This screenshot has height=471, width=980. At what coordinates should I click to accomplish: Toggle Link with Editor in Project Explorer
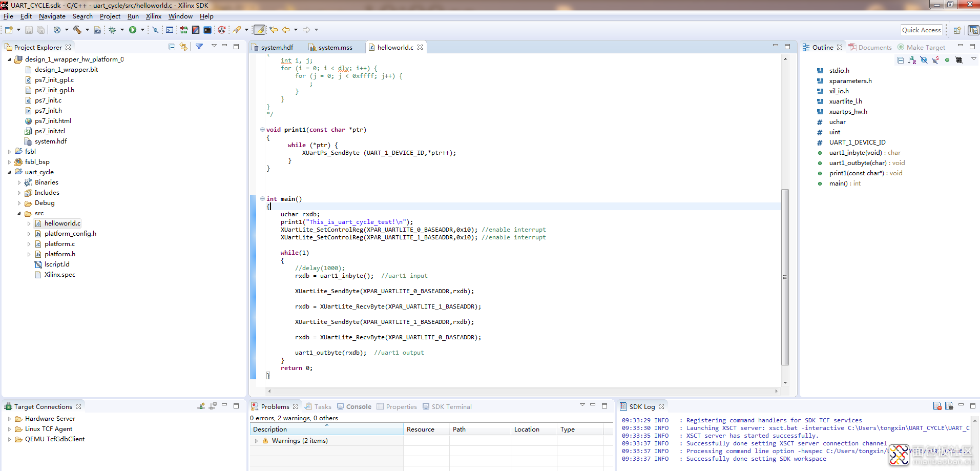(x=183, y=47)
